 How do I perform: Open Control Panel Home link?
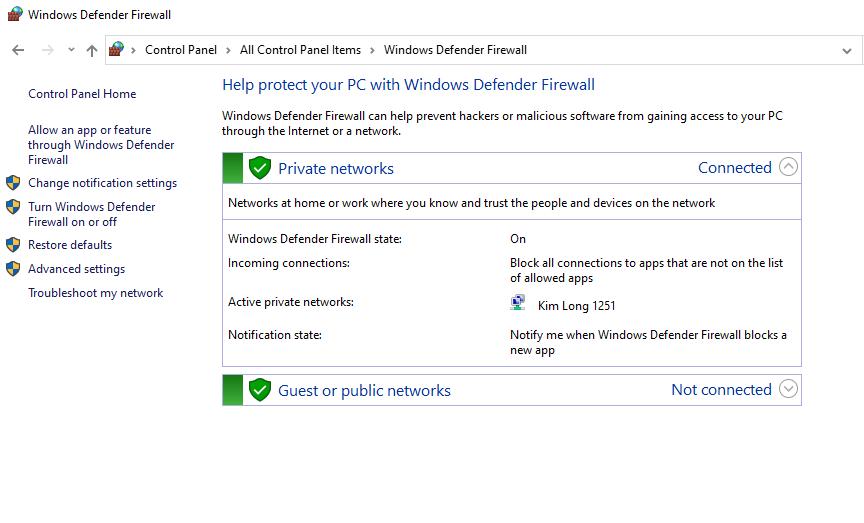pyautogui.click(x=82, y=94)
